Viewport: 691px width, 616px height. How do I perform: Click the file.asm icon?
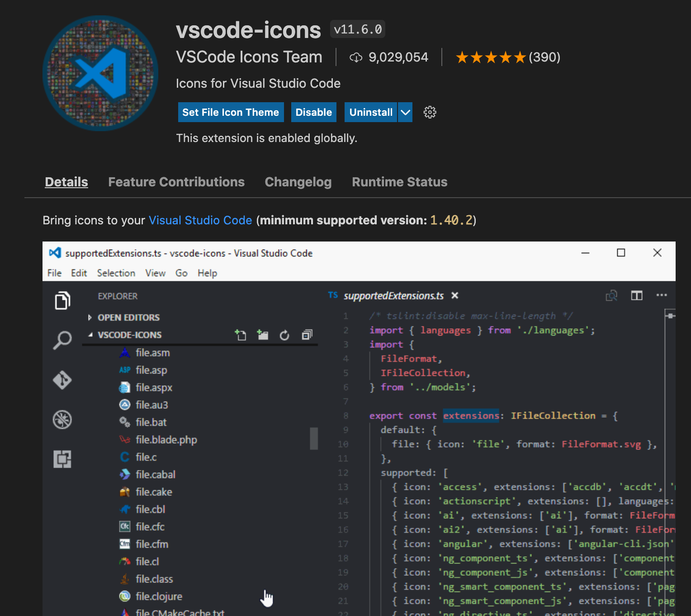(x=125, y=352)
